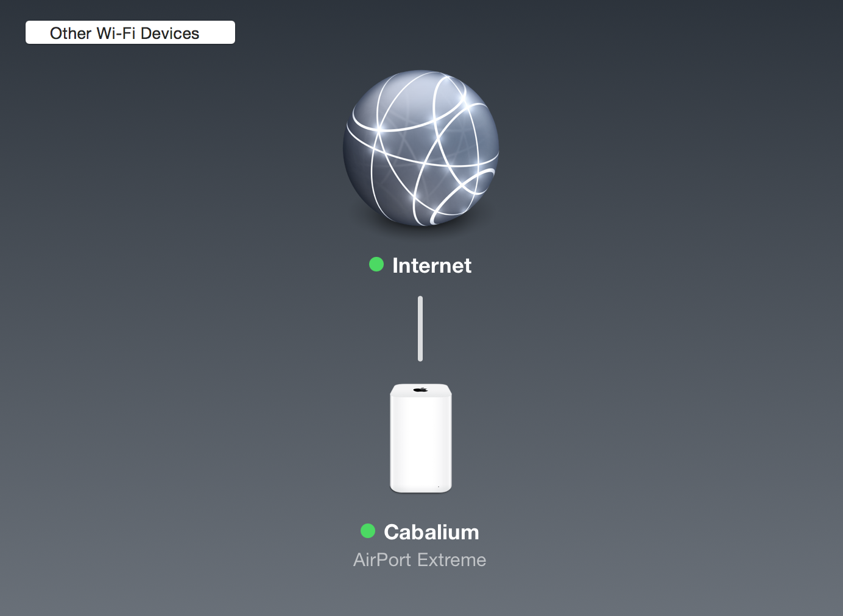Open the Other Wi-Fi Devices list
The width and height of the screenshot is (843, 616).
pyautogui.click(x=130, y=32)
